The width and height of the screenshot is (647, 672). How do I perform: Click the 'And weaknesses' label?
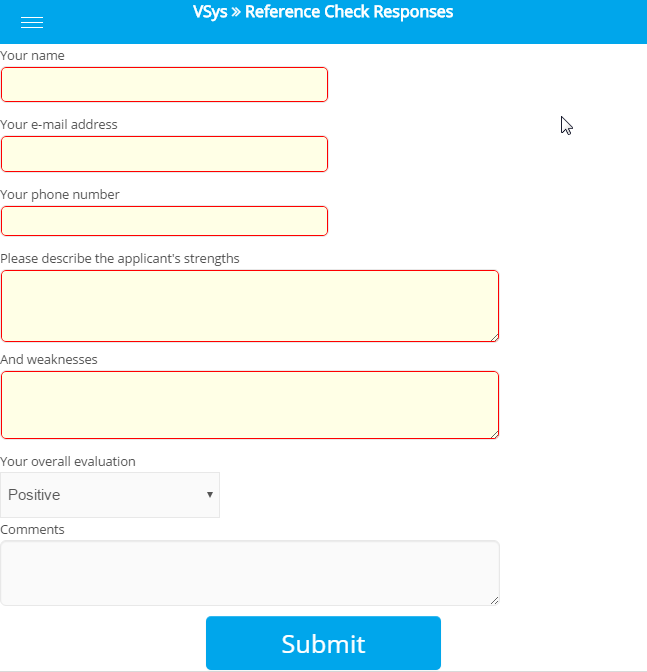[x=49, y=359]
